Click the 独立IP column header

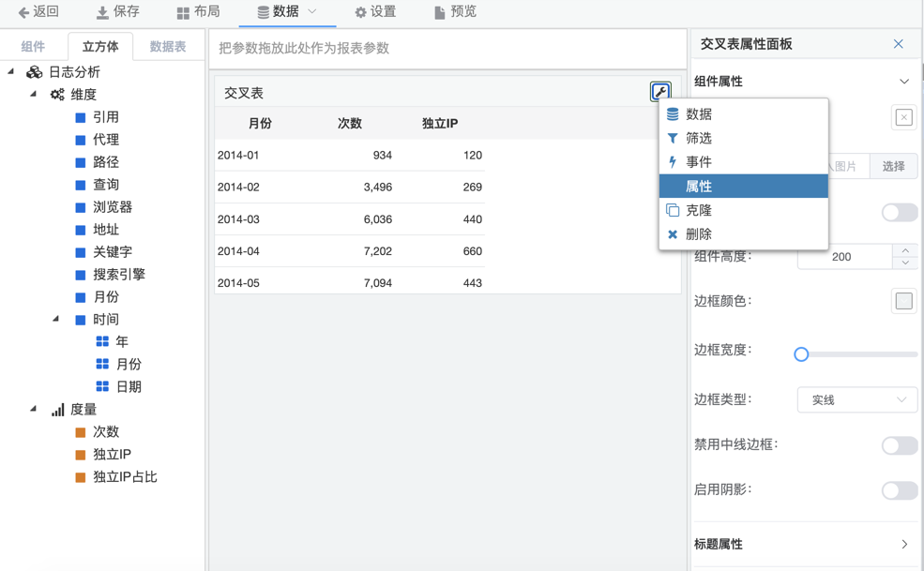[x=440, y=123]
